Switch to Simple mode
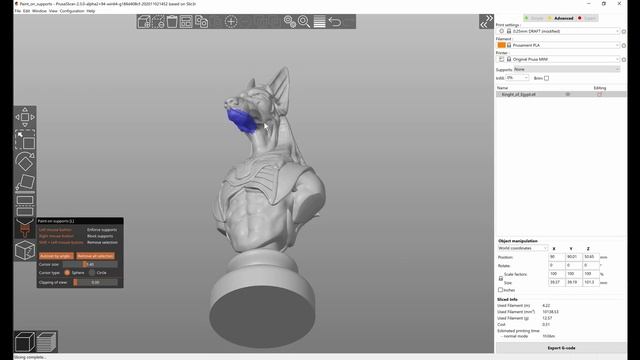 534,18
